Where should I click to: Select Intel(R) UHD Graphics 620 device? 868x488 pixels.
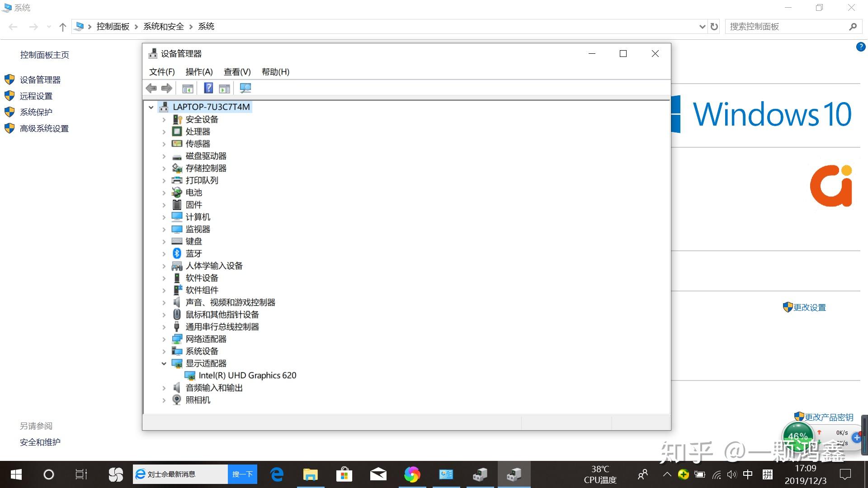[247, 375]
